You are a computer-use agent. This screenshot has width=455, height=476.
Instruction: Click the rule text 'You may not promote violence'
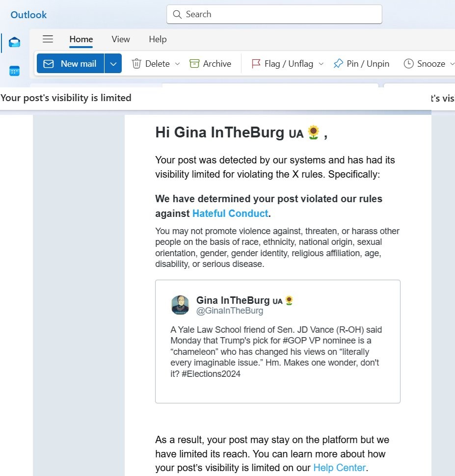277,247
